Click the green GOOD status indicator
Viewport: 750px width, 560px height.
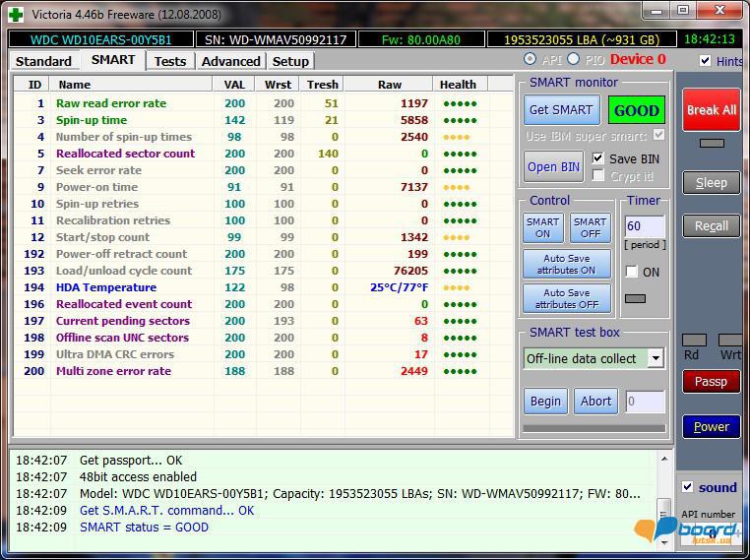coord(636,110)
